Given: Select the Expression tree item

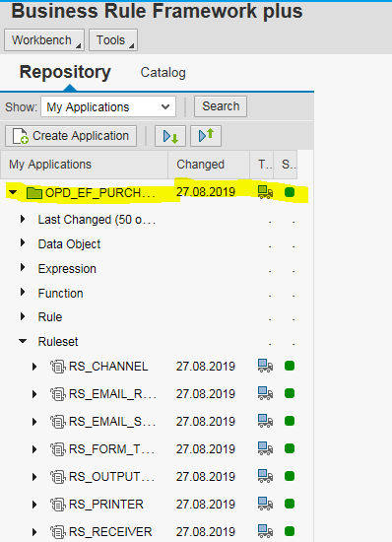Looking at the screenshot, I should (67, 269).
